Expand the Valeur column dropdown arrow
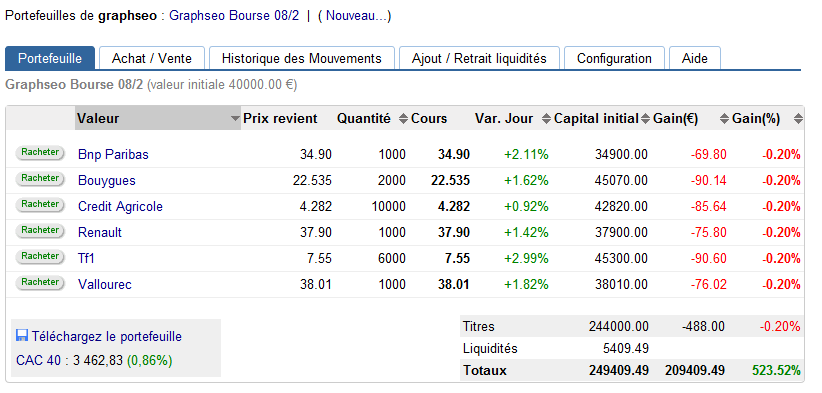Screen dimensions: 822x393 click(x=235, y=119)
